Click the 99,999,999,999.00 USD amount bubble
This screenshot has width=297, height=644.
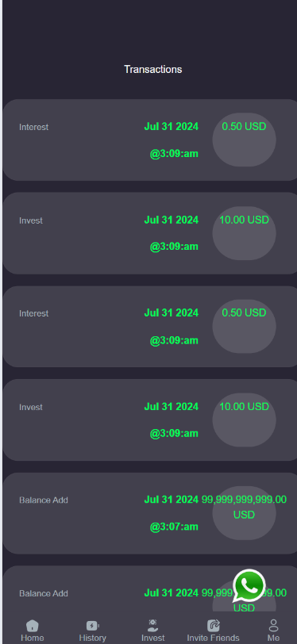click(x=244, y=513)
